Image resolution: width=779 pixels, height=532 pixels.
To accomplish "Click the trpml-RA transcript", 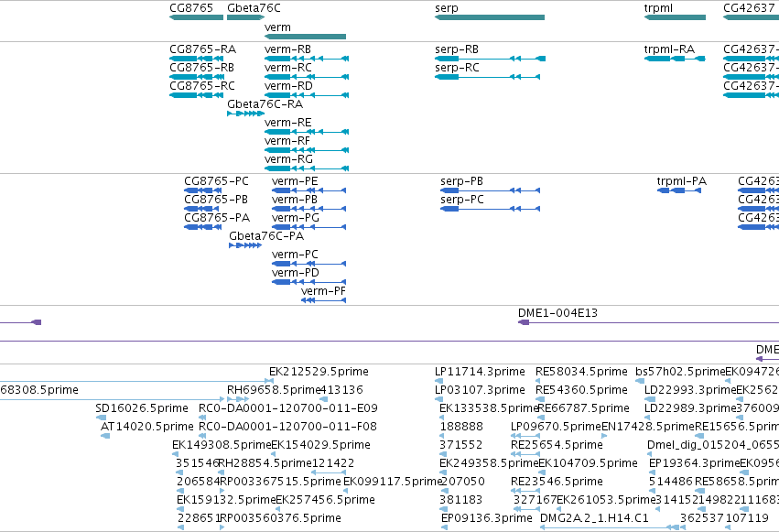I will (675, 59).
